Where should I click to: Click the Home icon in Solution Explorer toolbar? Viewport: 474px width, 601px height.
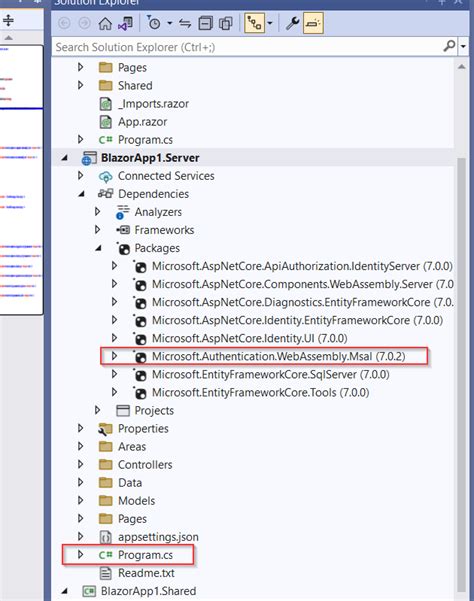[105, 24]
